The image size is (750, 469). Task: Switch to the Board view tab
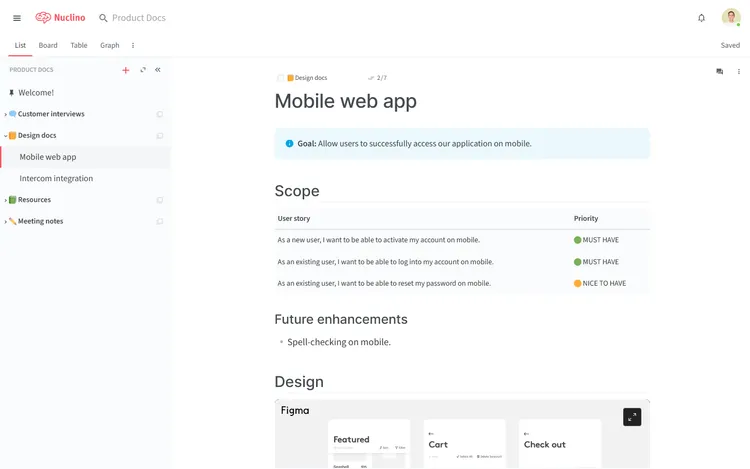point(48,45)
